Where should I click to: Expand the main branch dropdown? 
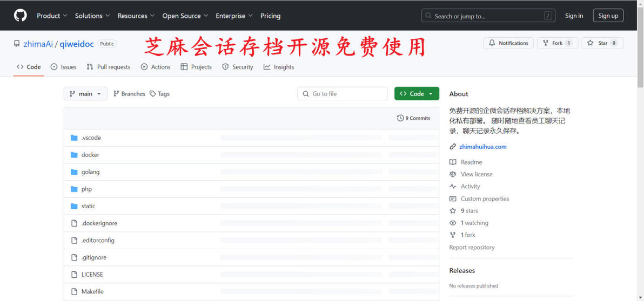pyautogui.click(x=85, y=93)
